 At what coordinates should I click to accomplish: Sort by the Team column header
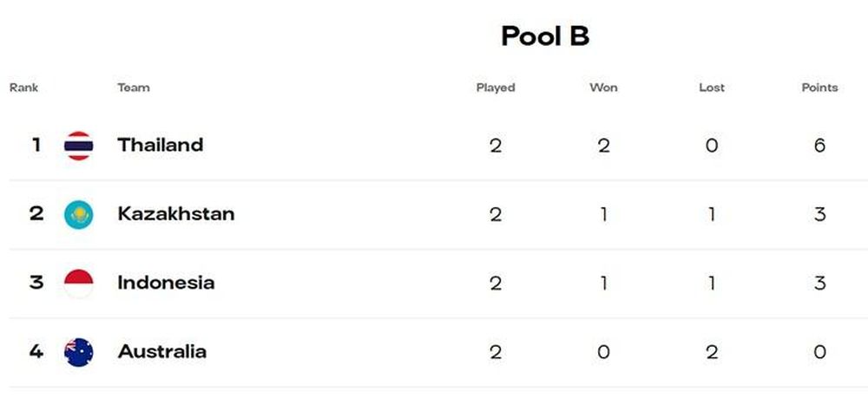pos(134,88)
